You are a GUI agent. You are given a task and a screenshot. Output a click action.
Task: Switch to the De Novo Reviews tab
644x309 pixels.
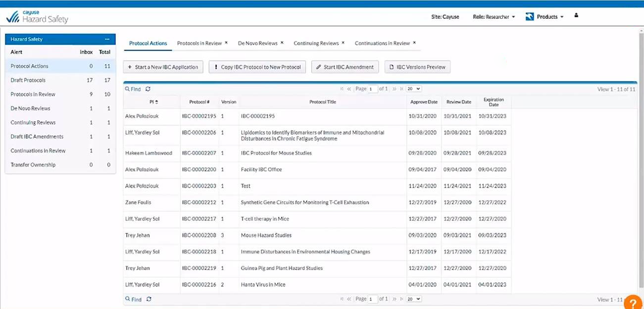click(x=258, y=43)
